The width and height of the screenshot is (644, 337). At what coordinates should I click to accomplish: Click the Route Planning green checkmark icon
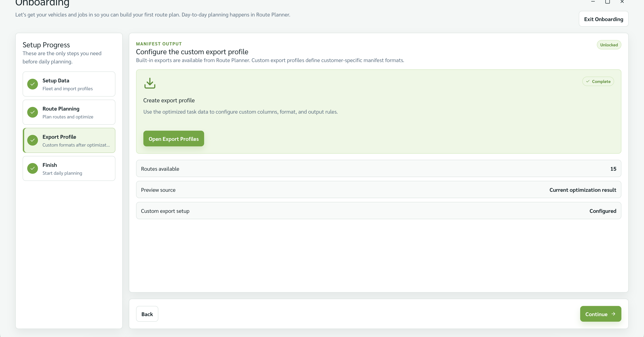point(33,112)
